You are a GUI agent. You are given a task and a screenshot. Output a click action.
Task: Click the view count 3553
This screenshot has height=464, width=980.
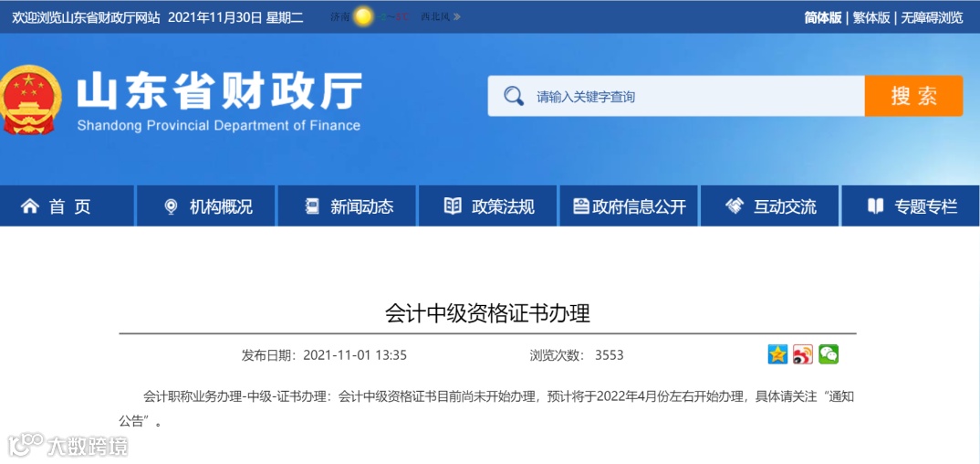point(610,356)
